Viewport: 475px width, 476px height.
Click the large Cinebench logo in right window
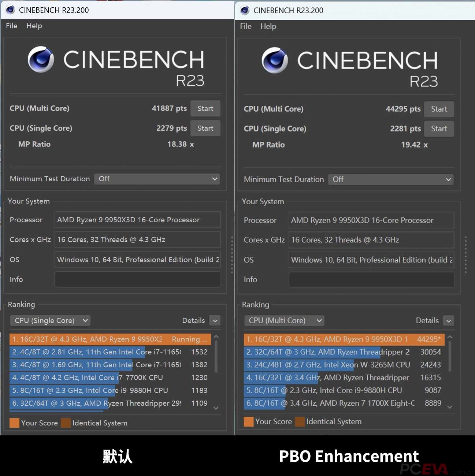coord(275,60)
